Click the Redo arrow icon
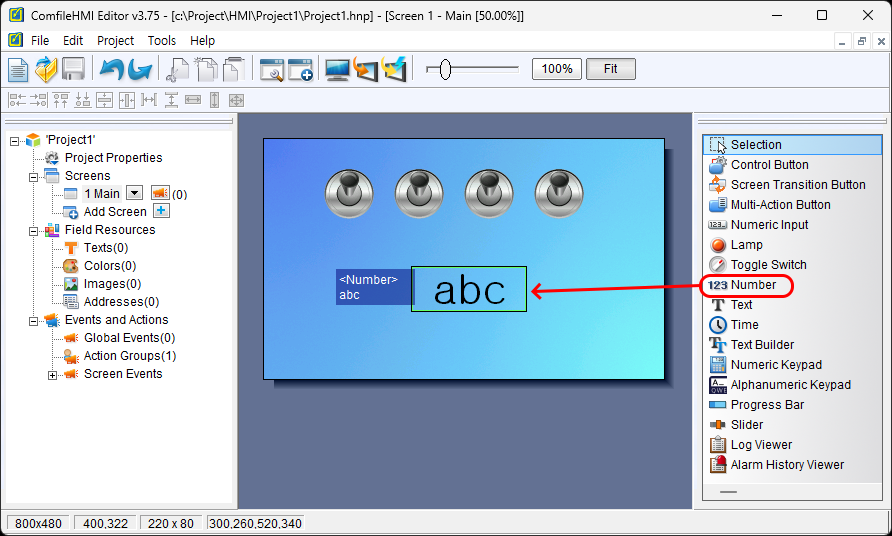The height and width of the screenshot is (536, 892). pos(139,69)
